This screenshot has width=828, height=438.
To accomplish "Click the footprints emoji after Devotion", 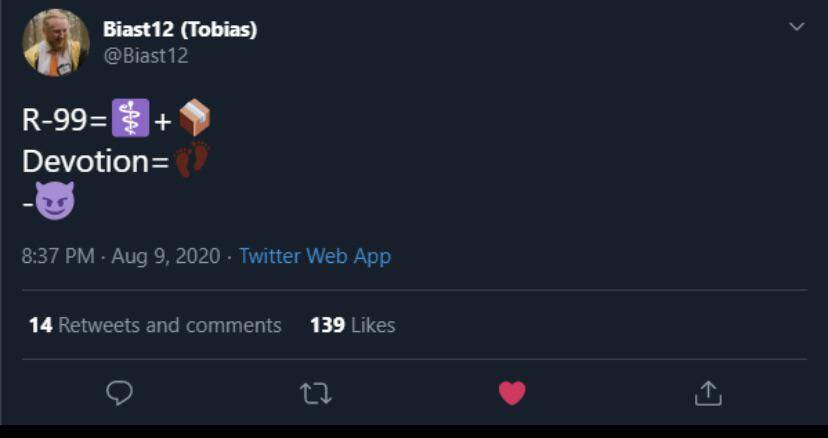I will 191,160.
